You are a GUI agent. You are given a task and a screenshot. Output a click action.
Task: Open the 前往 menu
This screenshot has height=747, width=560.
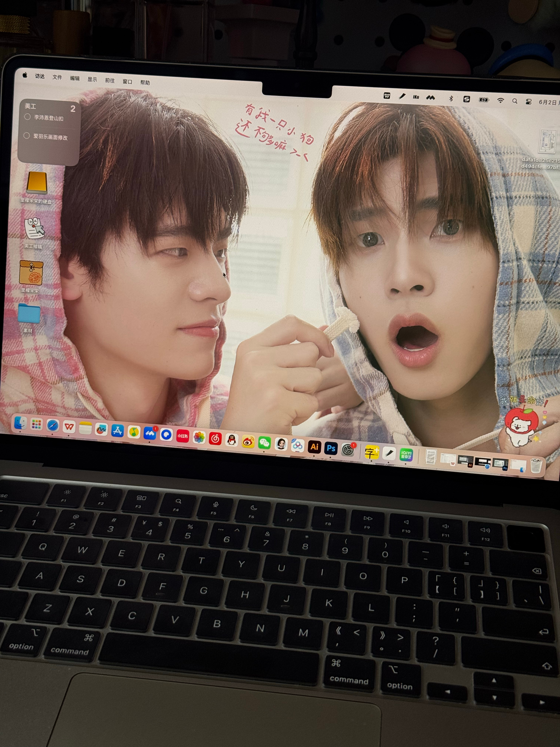click(110, 80)
